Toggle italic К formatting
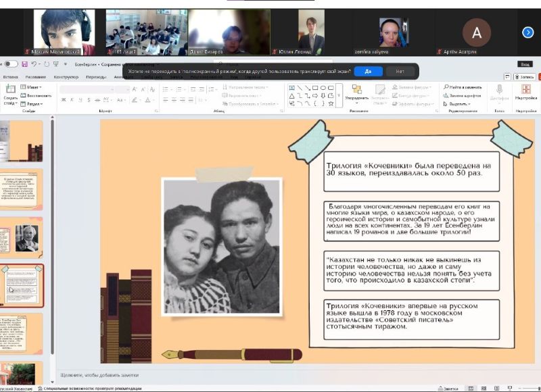 [73, 100]
